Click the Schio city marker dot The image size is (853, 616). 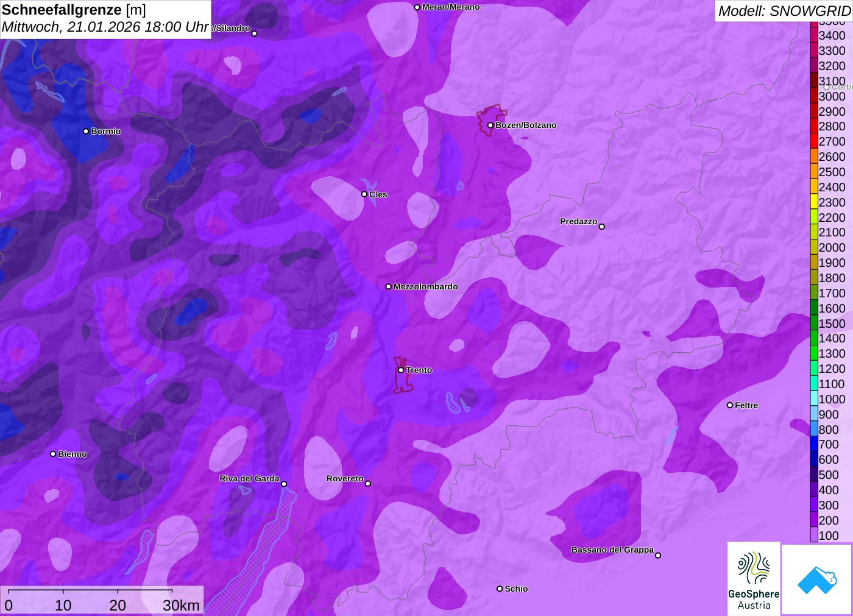[x=500, y=589]
